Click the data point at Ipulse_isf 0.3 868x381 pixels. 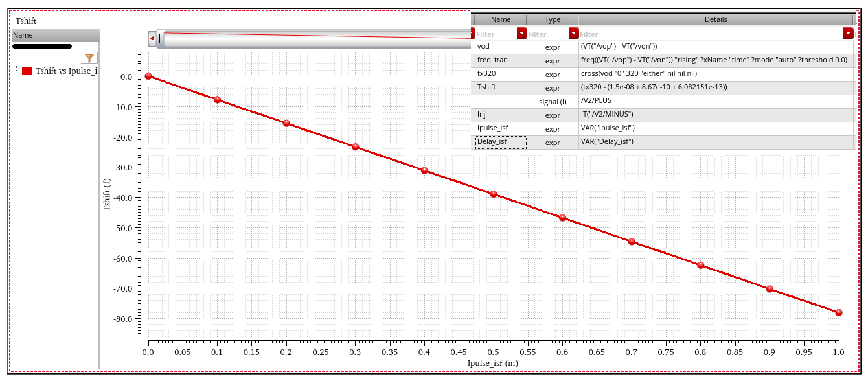pyautogui.click(x=356, y=147)
